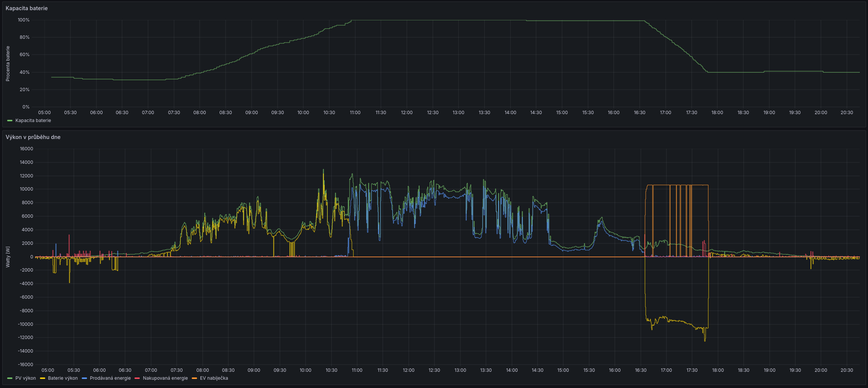Toggle the Baterie výkon series label
Viewport: 868px width, 388px height.
tap(63, 378)
